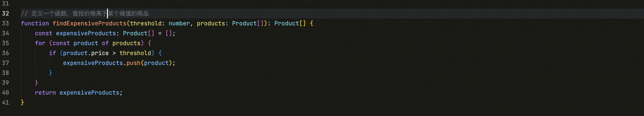Click the for keyword on line 35

coord(40,43)
